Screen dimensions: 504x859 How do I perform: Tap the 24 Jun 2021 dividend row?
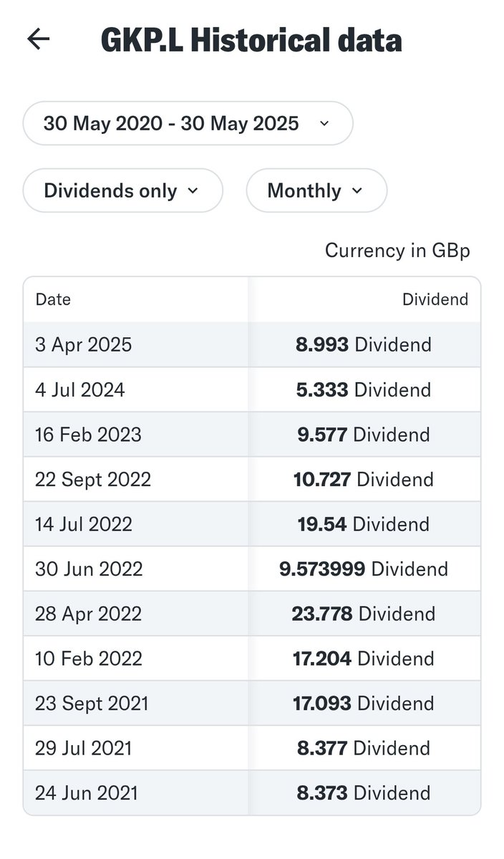[252, 793]
